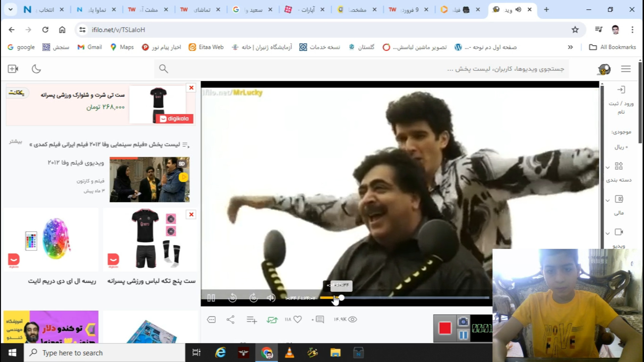The width and height of the screenshot is (644, 362).
Task: Expand the categories (دسته بندی) sidebar section
Action: coord(619,172)
